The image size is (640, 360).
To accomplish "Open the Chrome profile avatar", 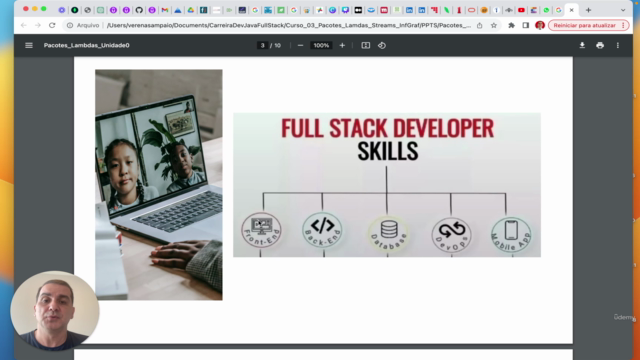I will [x=540, y=25].
